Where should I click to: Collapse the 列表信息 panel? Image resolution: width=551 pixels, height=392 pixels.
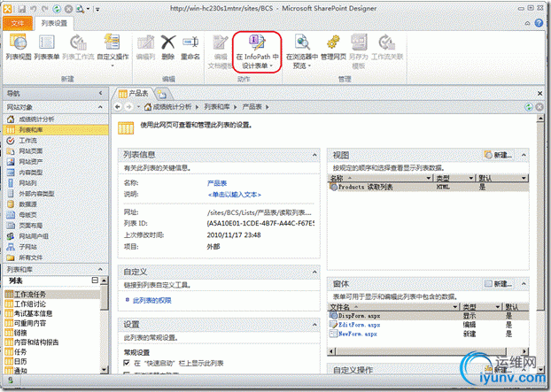click(314, 155)
